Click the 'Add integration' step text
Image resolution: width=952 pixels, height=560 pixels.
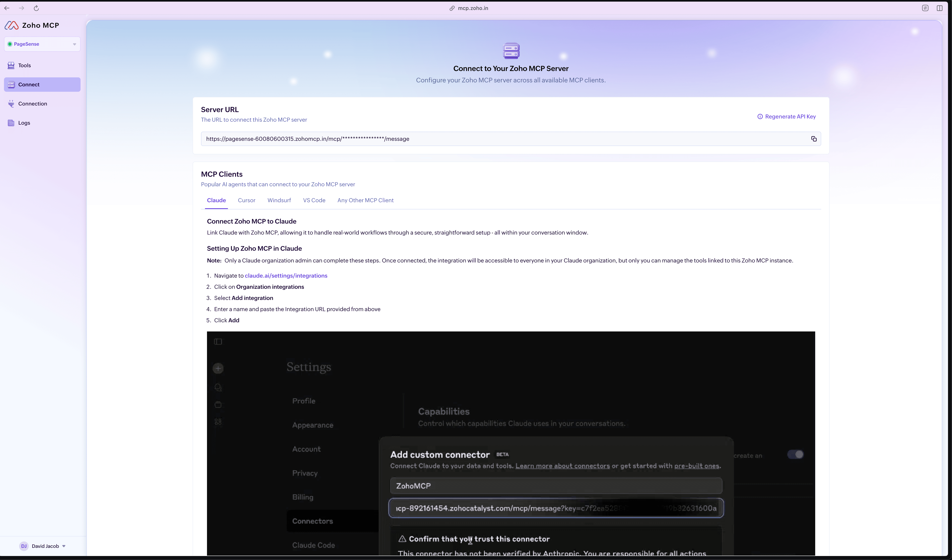(252, 298)
